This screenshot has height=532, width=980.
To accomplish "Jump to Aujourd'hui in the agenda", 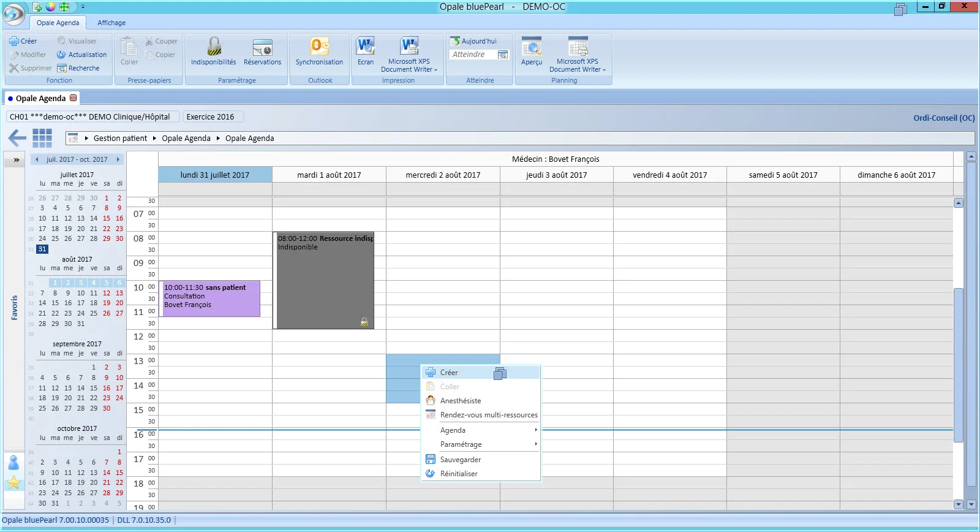I will click(473, 41).
